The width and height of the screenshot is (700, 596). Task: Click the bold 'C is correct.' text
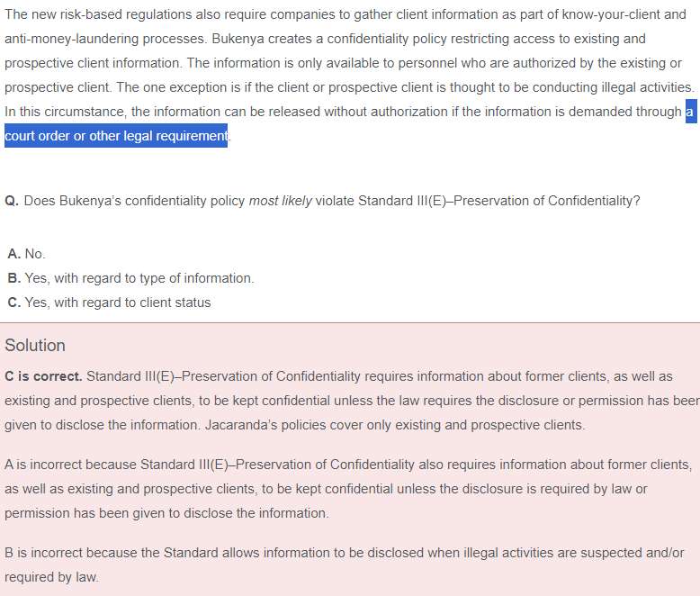pyautogui.click(x=43, y=376)
